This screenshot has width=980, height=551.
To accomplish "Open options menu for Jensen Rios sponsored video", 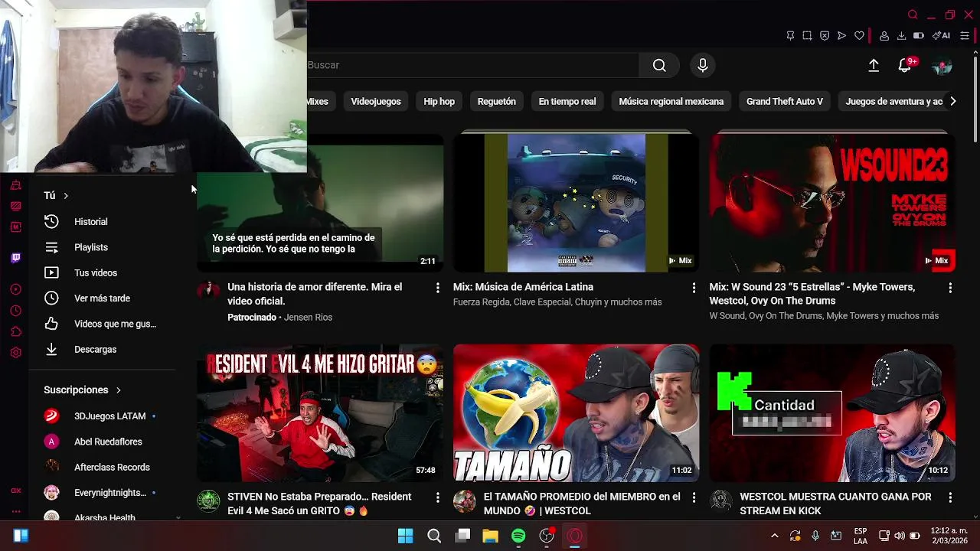I will (437, 288).
